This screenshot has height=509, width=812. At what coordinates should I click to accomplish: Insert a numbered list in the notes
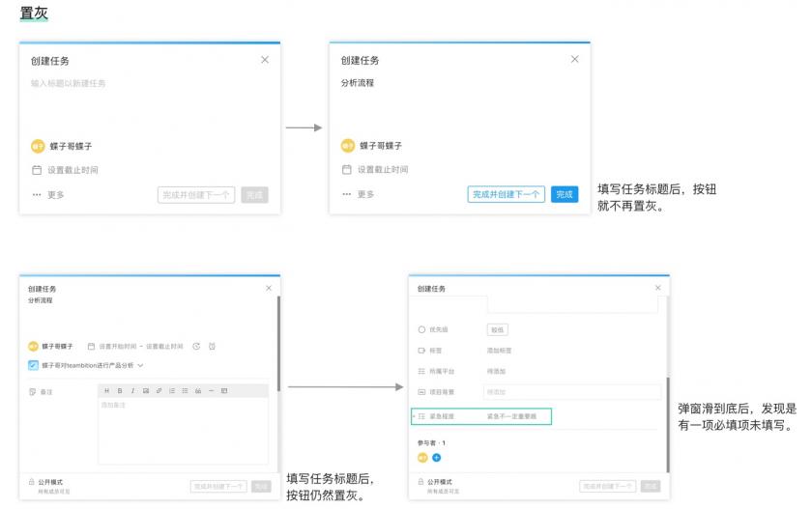point(172,390)
